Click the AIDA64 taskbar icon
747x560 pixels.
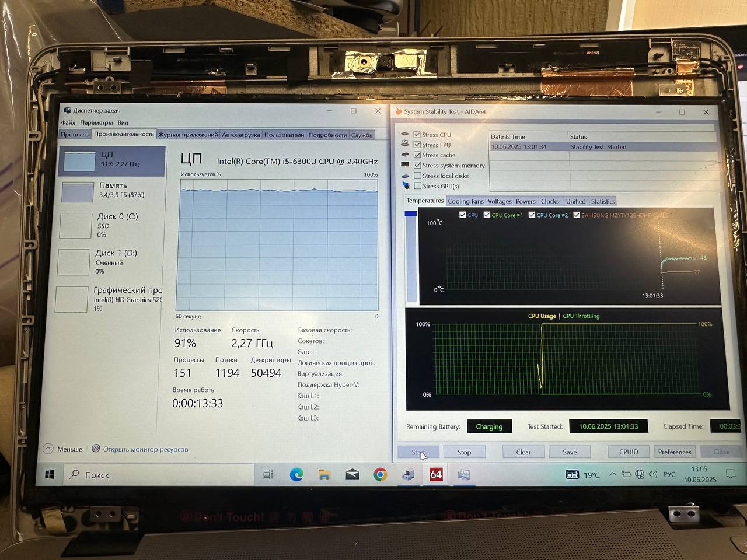coord(436,475)
